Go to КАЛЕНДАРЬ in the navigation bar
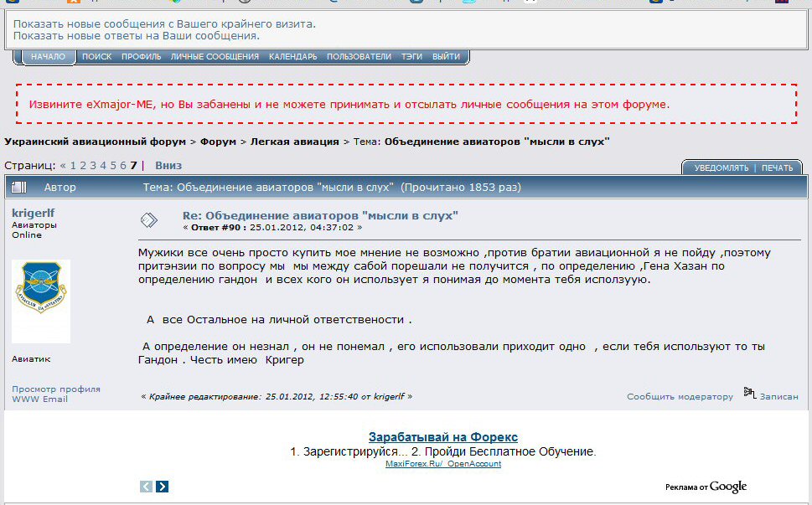 point(292,57)
